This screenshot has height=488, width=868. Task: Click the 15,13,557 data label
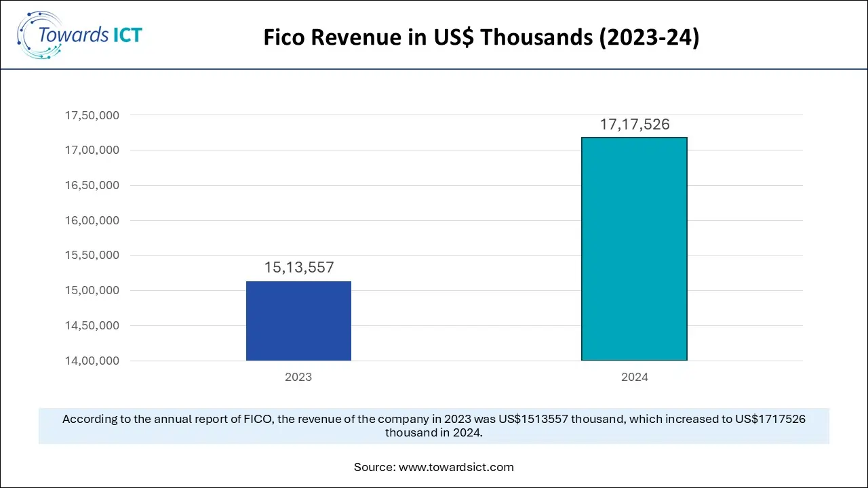click(x=298, y=267)
